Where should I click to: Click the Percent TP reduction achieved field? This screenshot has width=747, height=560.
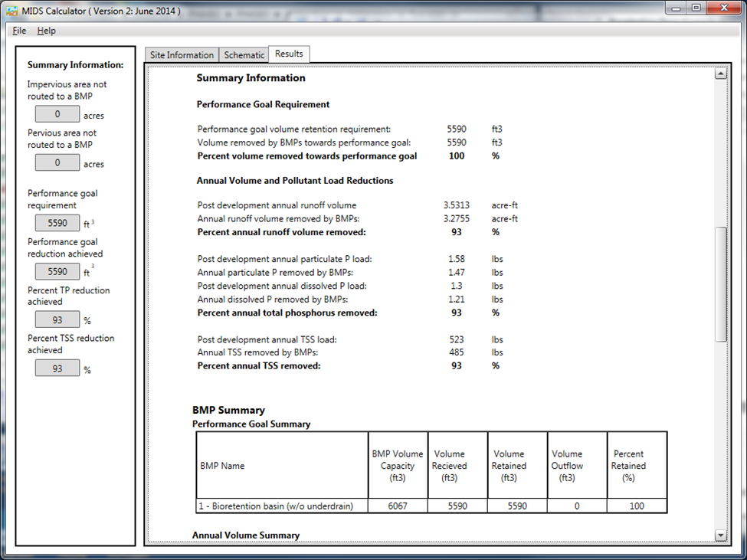pyautogui.click(x=57, y=320)
